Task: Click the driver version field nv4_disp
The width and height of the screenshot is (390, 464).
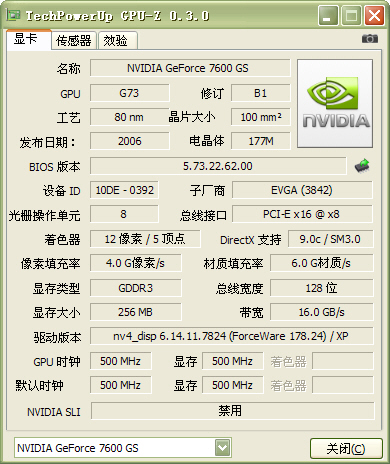Action: coord(231,336)
